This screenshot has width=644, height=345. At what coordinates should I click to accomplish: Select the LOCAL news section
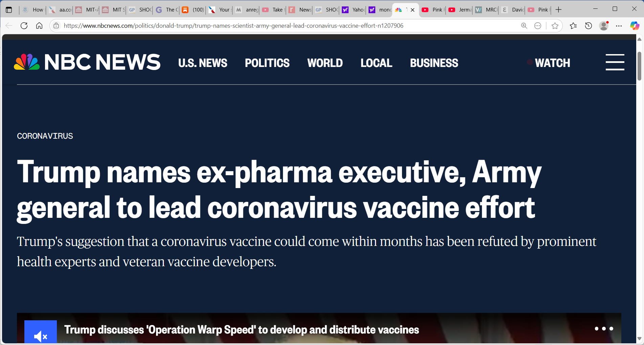(376, 63)
